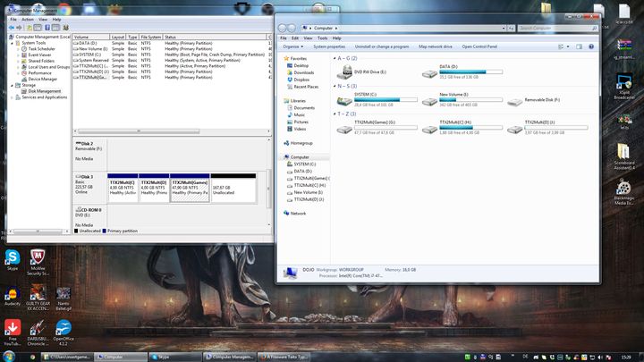Open the Edit menu in Explorer window
Viewport: 644px width, 362px height.
click(x=295, y=38)
